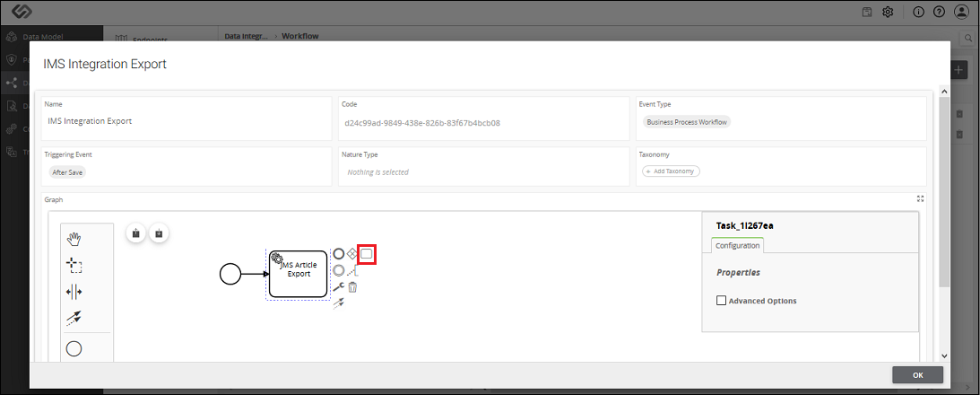
Task: Click the info icon in top bar
Action: point(919,12)
